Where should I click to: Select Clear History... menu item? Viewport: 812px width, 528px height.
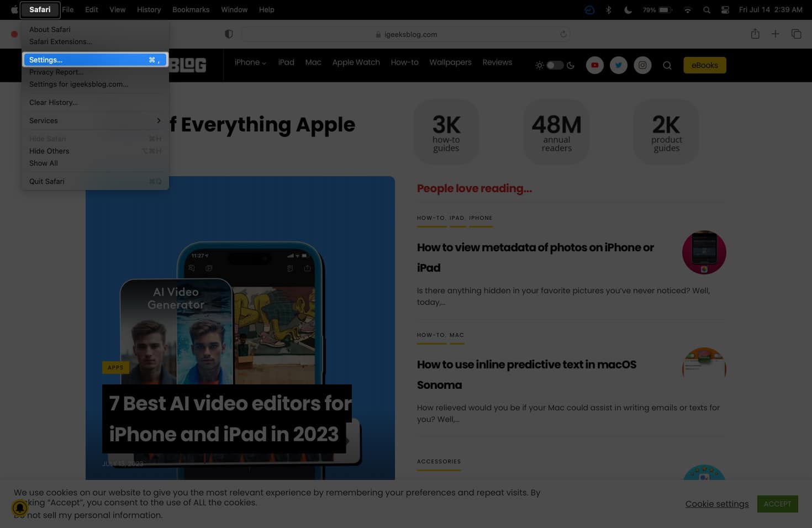(95, 102)
